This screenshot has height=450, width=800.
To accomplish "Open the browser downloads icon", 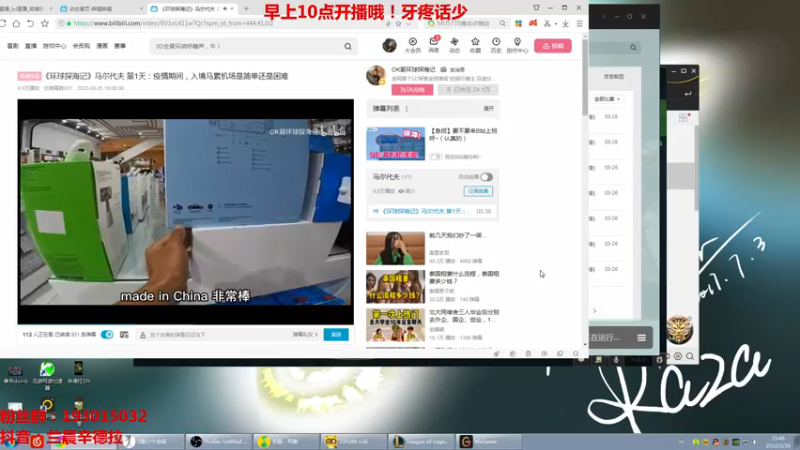I will (565, 23).
